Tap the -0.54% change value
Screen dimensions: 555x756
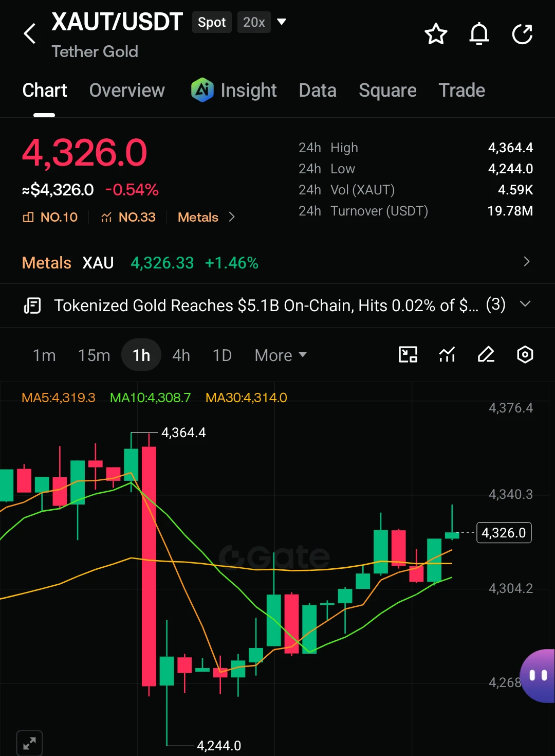[x=132, y=190]
